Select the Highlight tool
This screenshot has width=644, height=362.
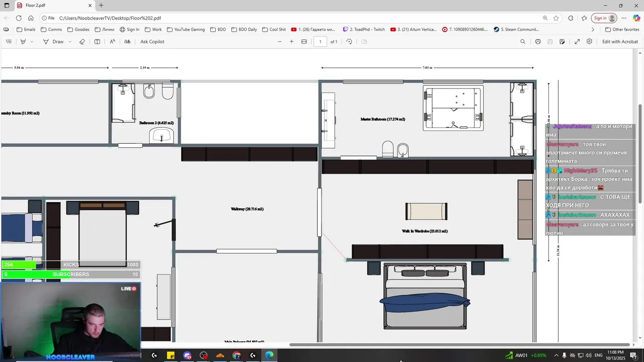tap(23, 42)
